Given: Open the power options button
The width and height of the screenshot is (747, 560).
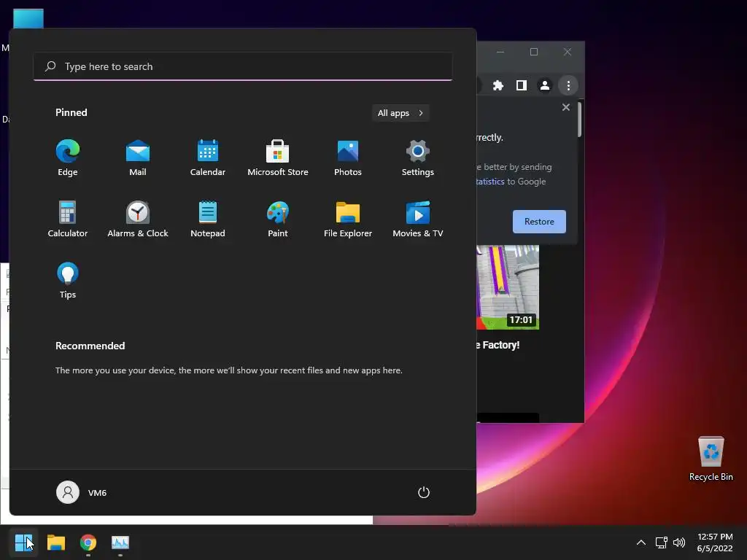Looking at the screenshot, I should pyautogui.click(x=424, y=492).
